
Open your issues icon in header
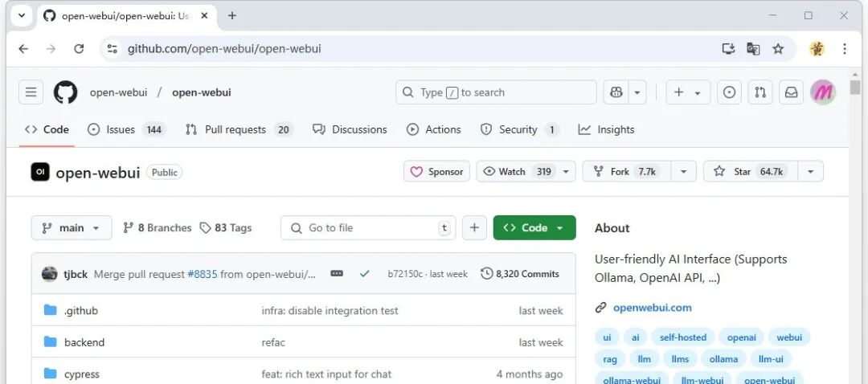pos(729,92)
